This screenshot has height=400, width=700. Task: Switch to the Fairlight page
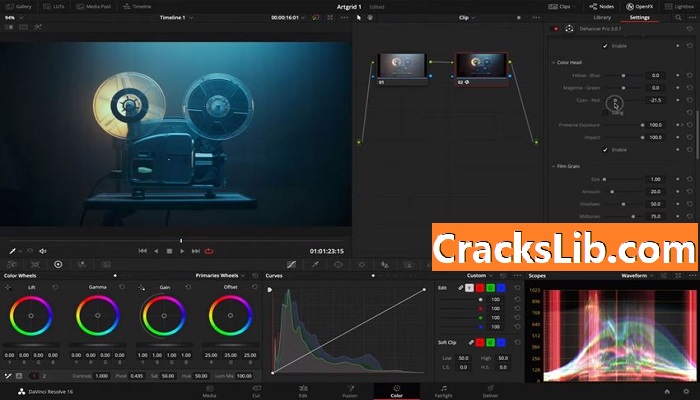[443, 392]
